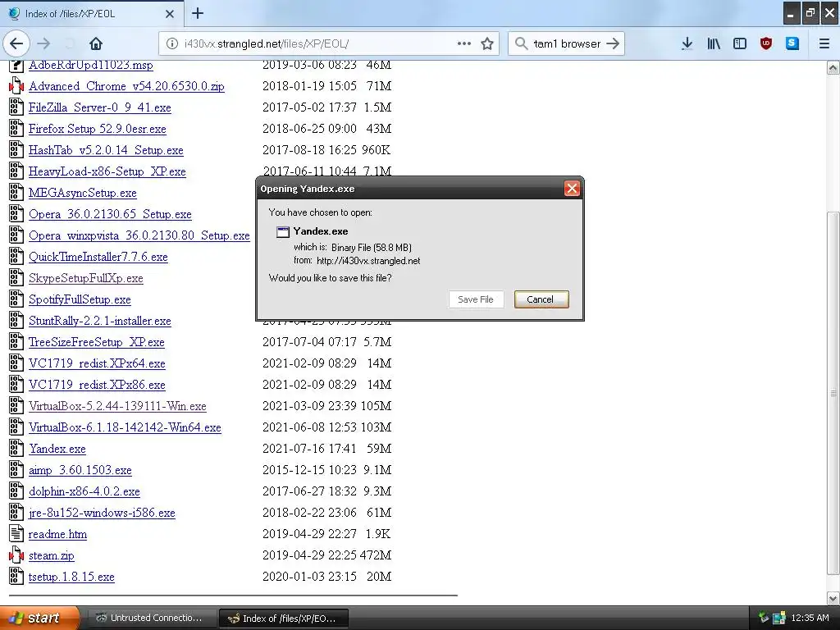Click tsetup.1.8.15.exe link
Viewport: 840px width, 630px height.
coord(71,577)
